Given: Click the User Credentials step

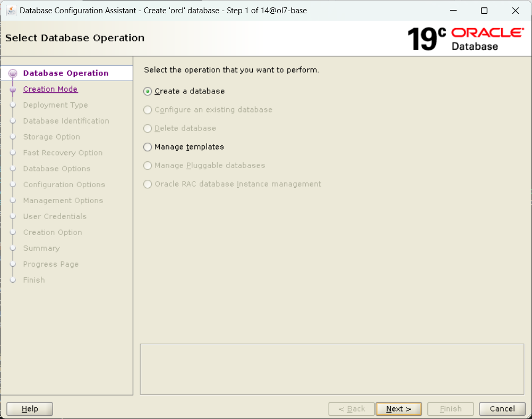Looking at the screenshot, I should [x=55, y=216].
